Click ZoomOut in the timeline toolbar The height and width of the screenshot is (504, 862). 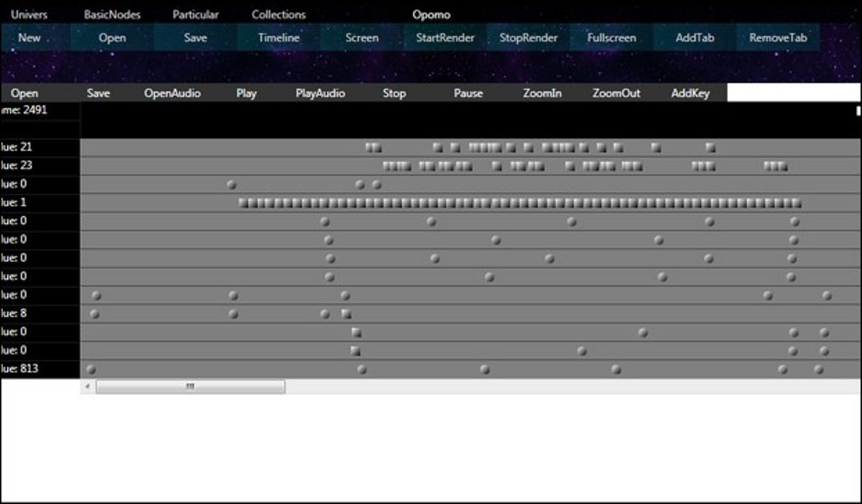click(x=616, y=93)
